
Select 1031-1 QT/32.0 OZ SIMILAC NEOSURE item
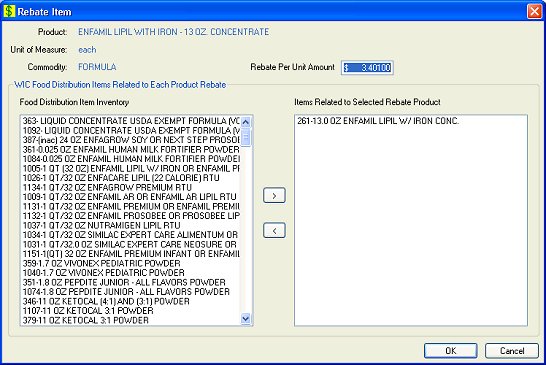[130, 244]
